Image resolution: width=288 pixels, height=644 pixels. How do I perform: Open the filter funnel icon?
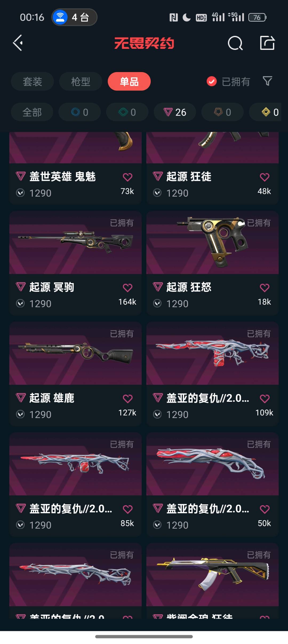coord(267,81)
